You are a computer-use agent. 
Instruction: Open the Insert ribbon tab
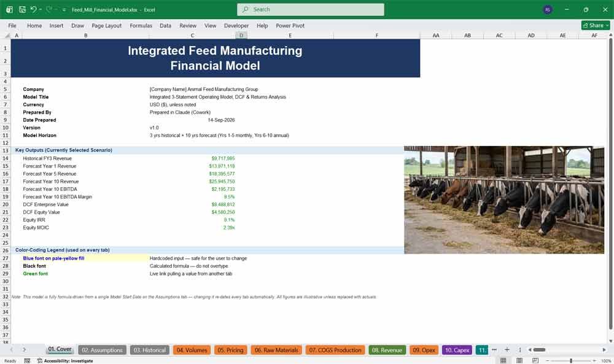click(x=56, y=25)
